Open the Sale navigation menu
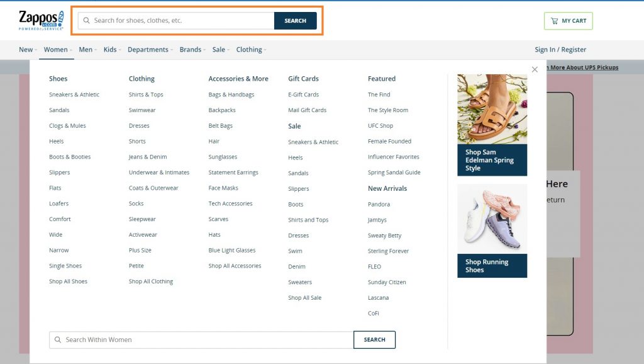The image size is (644, 364). pyautogui.click(x=221, y=50)
